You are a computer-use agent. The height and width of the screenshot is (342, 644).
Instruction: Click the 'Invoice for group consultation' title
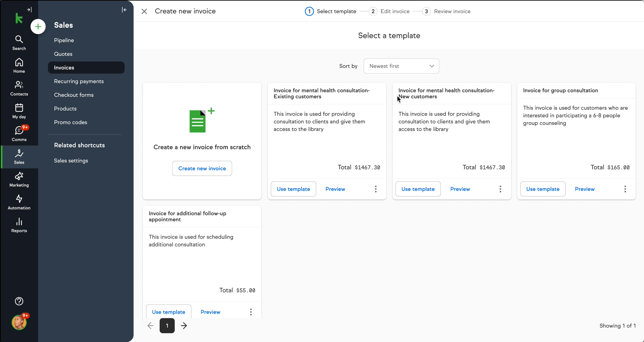(x=560, y=91)
